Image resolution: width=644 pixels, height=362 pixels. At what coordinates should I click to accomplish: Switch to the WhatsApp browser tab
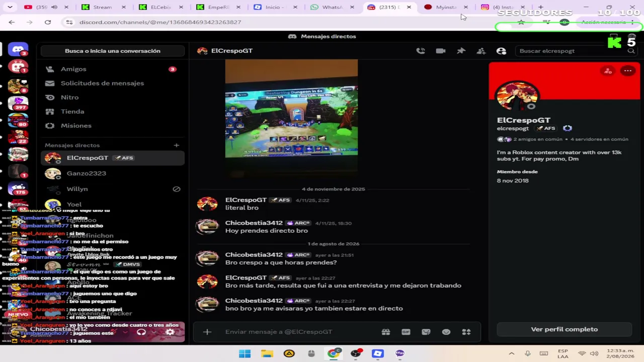tap(332, 7)
